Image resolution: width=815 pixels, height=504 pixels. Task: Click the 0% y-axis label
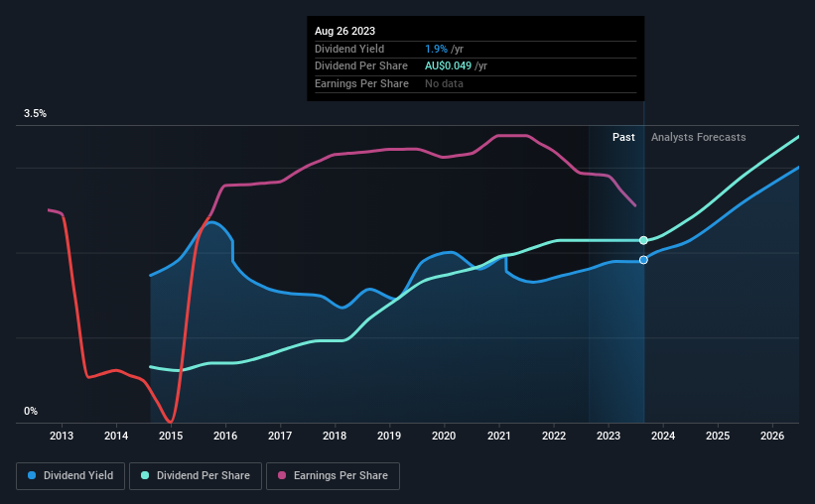(x=31, y=411)
